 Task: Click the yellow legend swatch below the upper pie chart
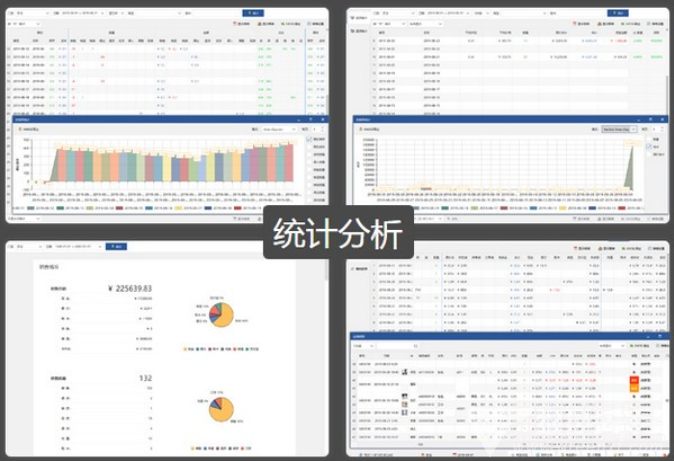[185, 349]
